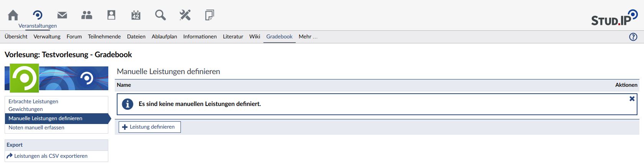Open Erbrachte Leistungen in sidebar
Screen dimensions: 644x167
pyautogui.click(x=33, y=101)
